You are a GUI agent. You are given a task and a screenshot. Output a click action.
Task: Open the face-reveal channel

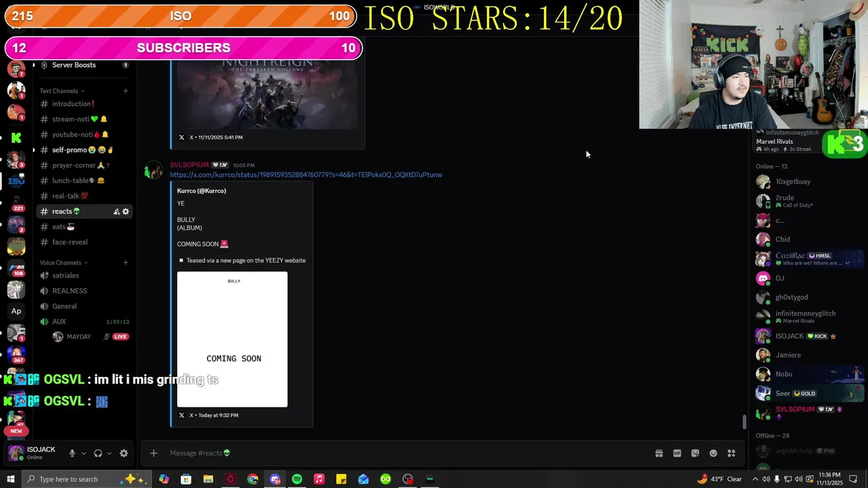click(x=83, y=242)
